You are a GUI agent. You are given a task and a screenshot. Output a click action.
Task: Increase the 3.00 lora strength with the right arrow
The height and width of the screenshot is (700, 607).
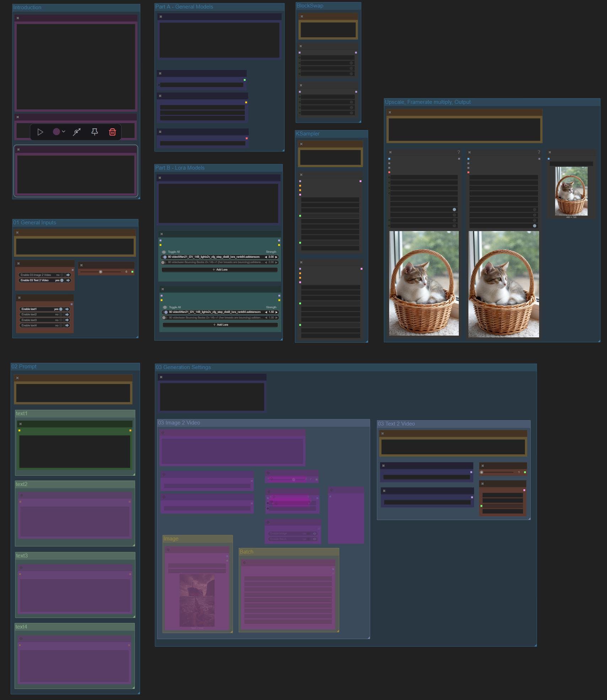(276, 257)
